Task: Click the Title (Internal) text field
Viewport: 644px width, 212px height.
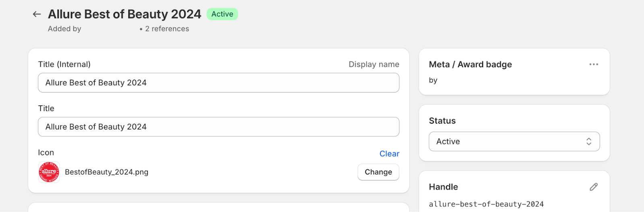Action: point(219,82)
